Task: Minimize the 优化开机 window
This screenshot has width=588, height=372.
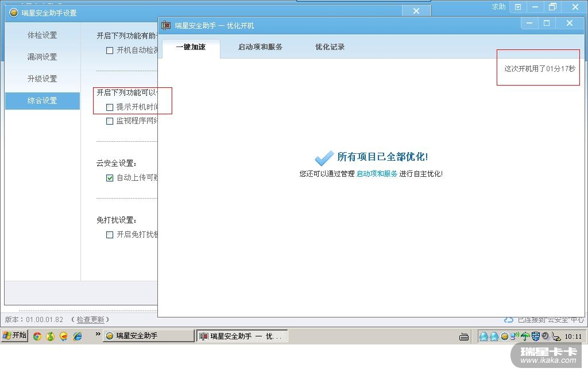Action: (529, 23)
